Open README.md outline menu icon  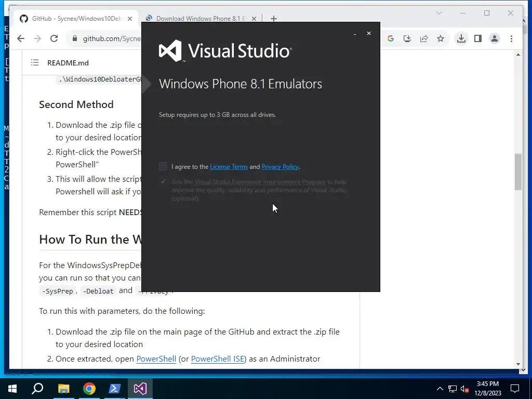click(x=35, y=62)
